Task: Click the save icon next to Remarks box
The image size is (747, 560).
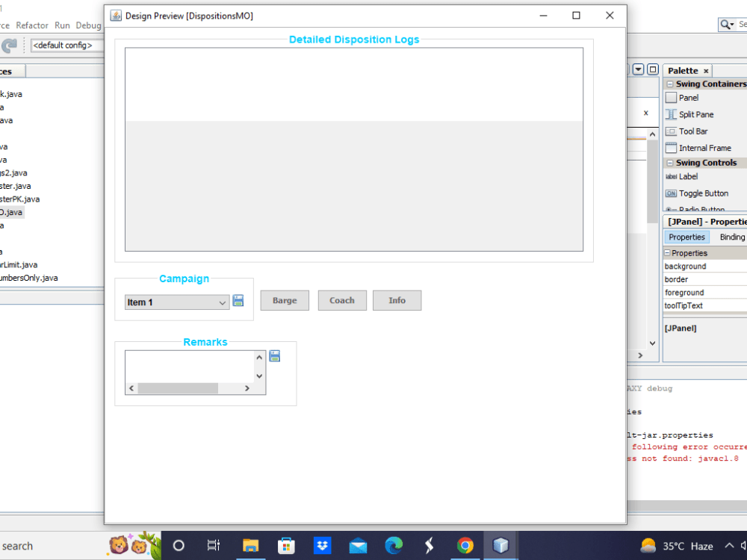Action: (274, 355)
